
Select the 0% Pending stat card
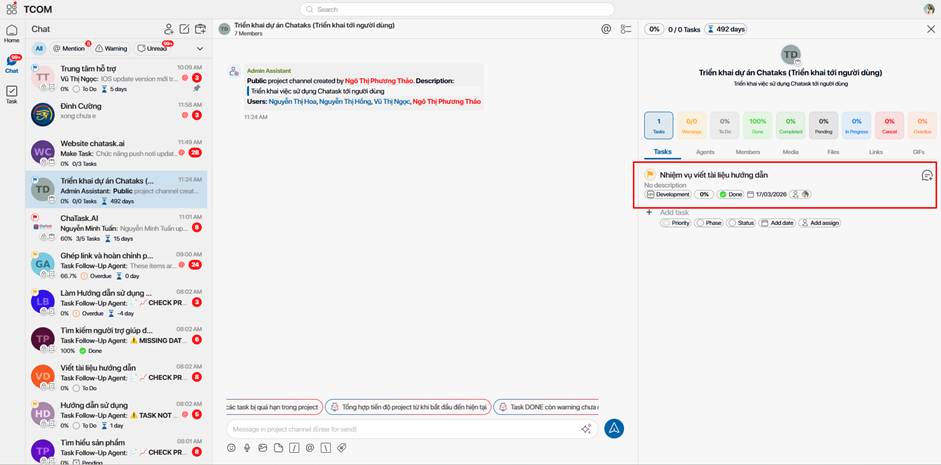823,125
